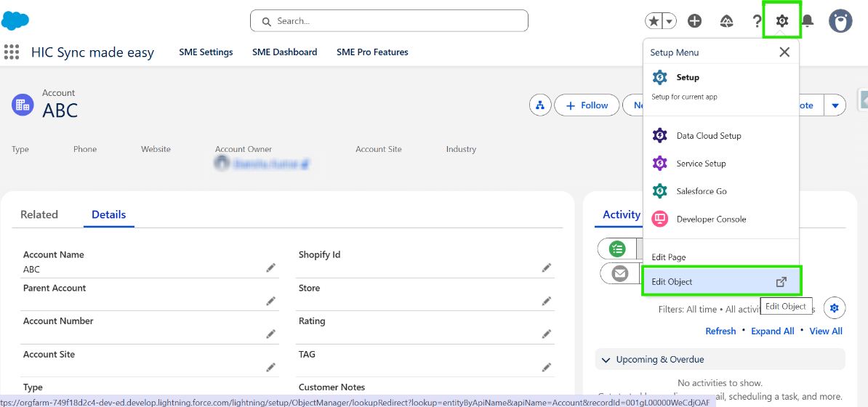The width and height of the screenshot is (868, 407).
Task: Click the global Search field
Action: (389, 21)
